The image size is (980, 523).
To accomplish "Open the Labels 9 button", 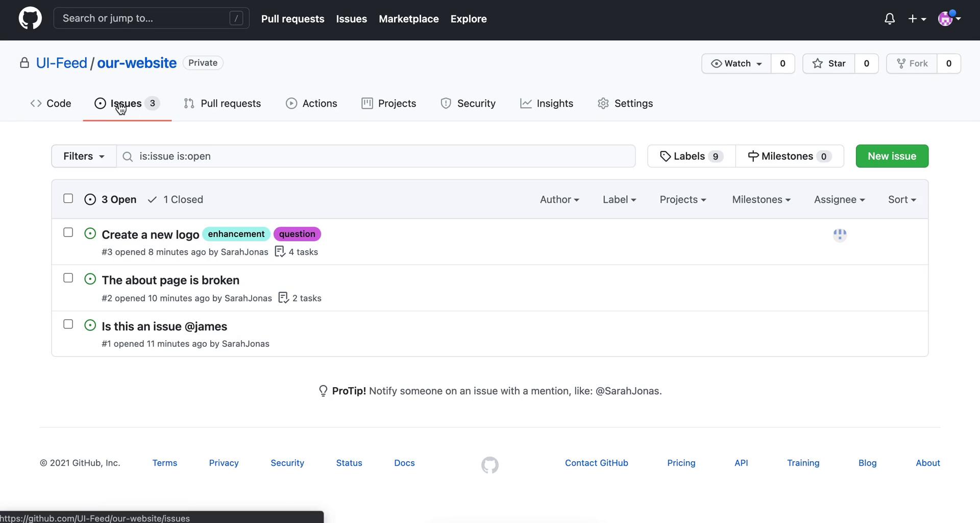I will click(x=692, y=156).
